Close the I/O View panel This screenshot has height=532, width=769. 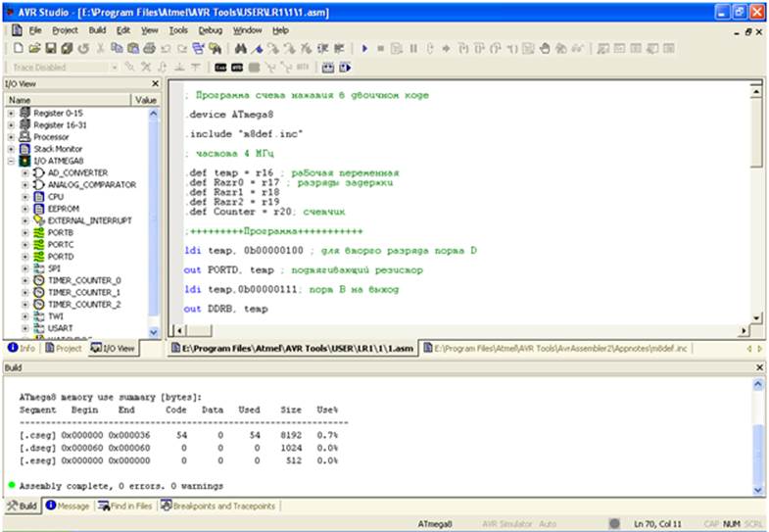[x=155, y=84]
